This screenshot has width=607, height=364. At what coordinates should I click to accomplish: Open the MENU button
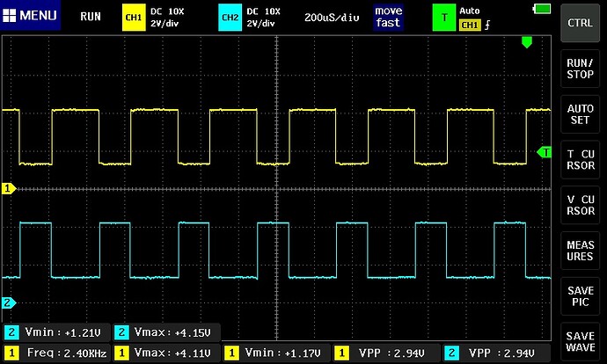coord(30,16)
